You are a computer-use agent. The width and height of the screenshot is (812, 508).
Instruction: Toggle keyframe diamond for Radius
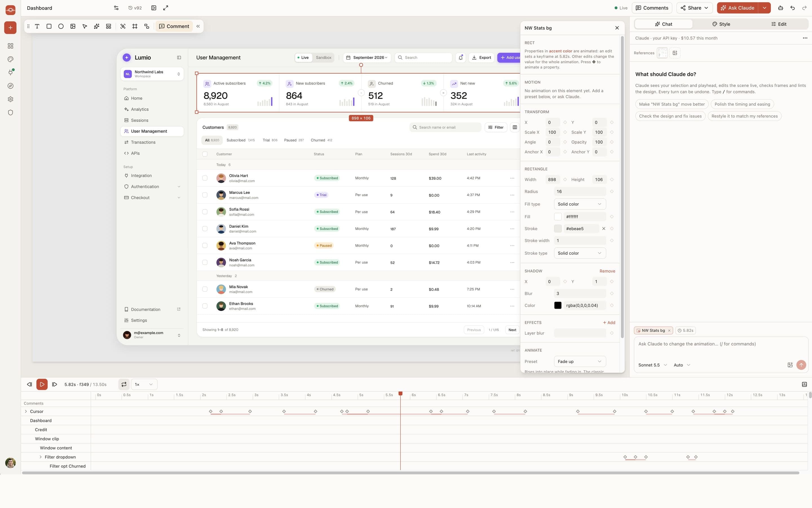pos(612,192)
